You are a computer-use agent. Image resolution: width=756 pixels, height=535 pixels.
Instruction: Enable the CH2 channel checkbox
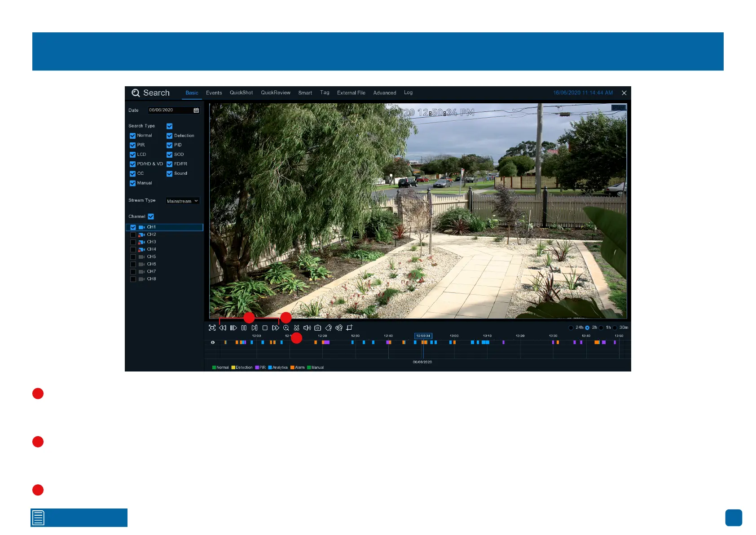(x=133, y=234)
